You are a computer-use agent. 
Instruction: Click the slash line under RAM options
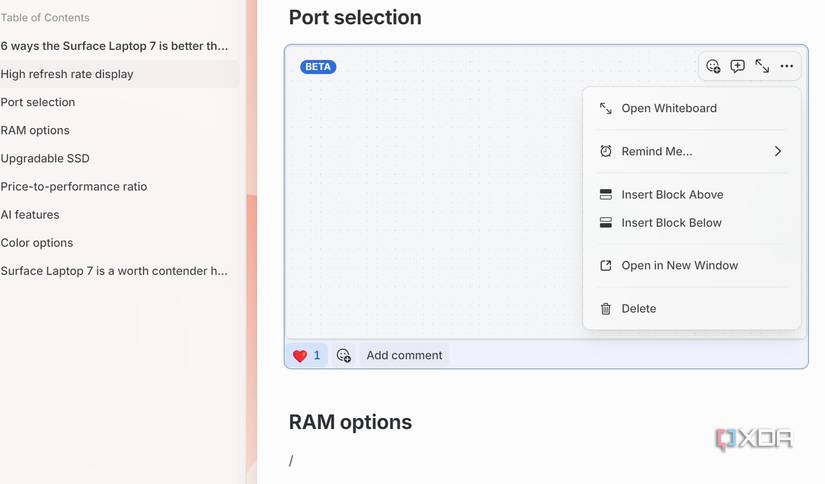291,461
